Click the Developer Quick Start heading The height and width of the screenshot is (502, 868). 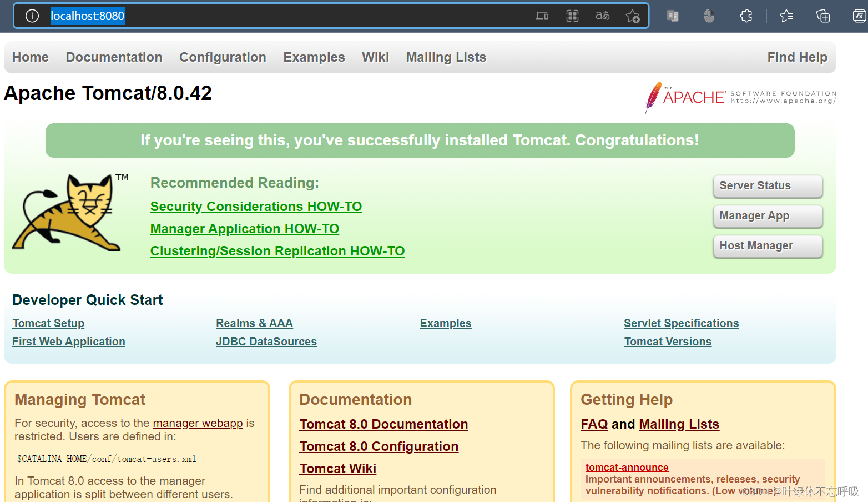click(x=88, y=300)
